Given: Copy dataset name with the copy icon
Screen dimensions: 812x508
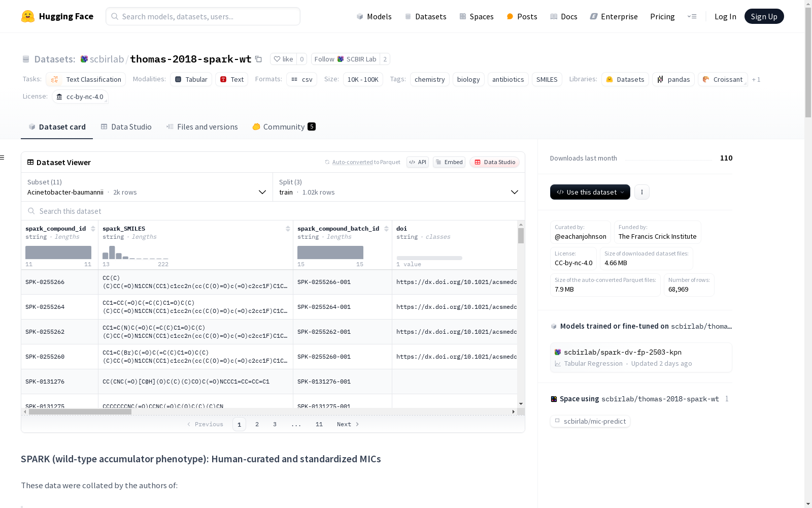Looking at the screenshot, I should click(x=258, y=59).
